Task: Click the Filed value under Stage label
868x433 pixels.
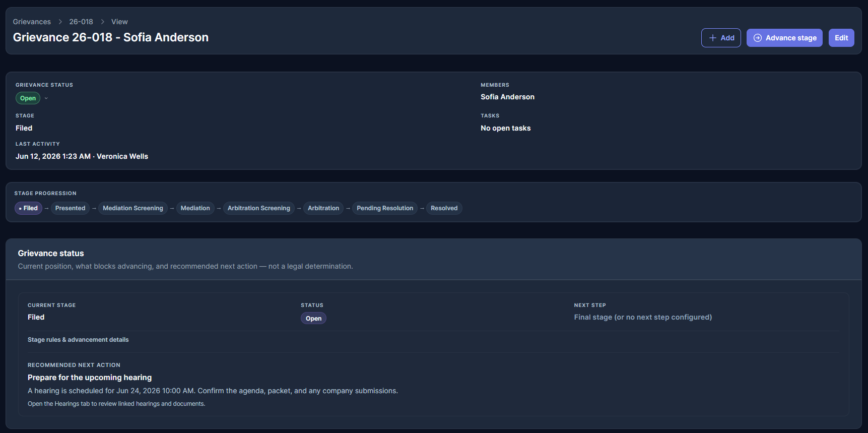Action: tap(24, 128)
